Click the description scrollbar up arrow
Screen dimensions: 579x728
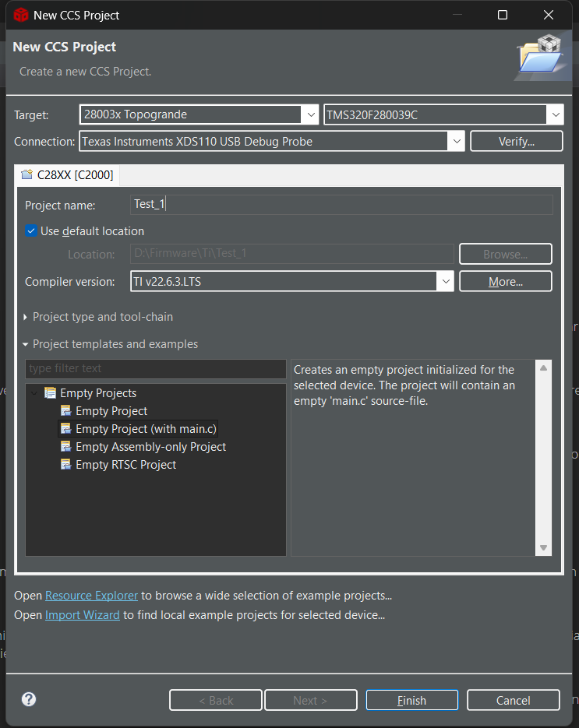click(543, 368)
